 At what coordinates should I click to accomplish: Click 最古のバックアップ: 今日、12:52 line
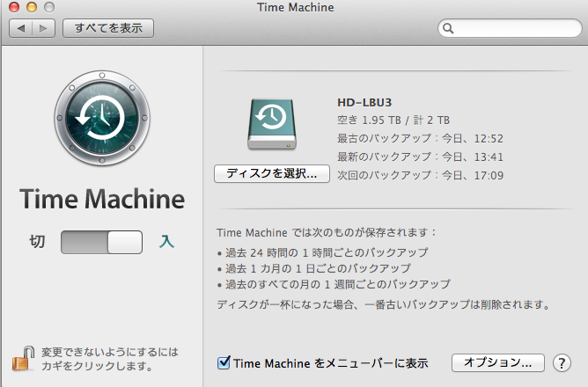[420, 139]
